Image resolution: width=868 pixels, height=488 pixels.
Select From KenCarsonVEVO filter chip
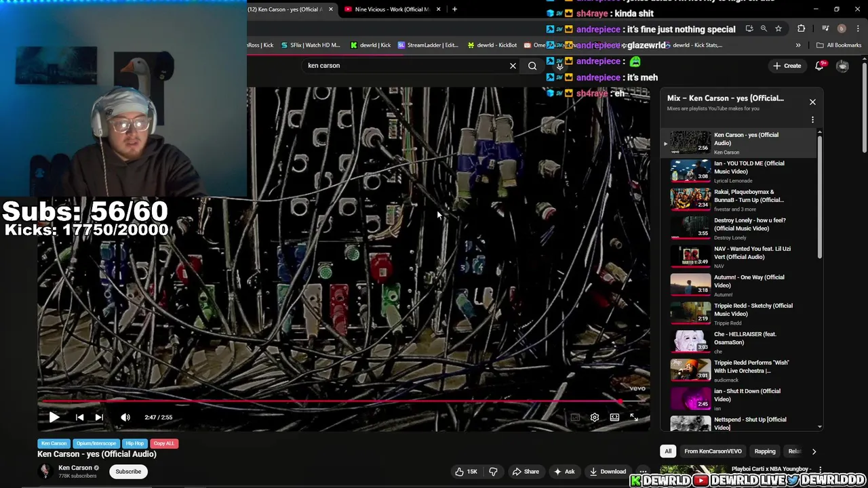pos(713,451)
